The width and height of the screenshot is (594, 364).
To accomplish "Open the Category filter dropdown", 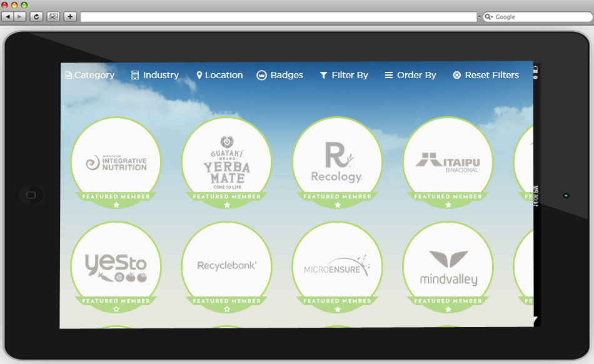I will [x=90, y=75].
